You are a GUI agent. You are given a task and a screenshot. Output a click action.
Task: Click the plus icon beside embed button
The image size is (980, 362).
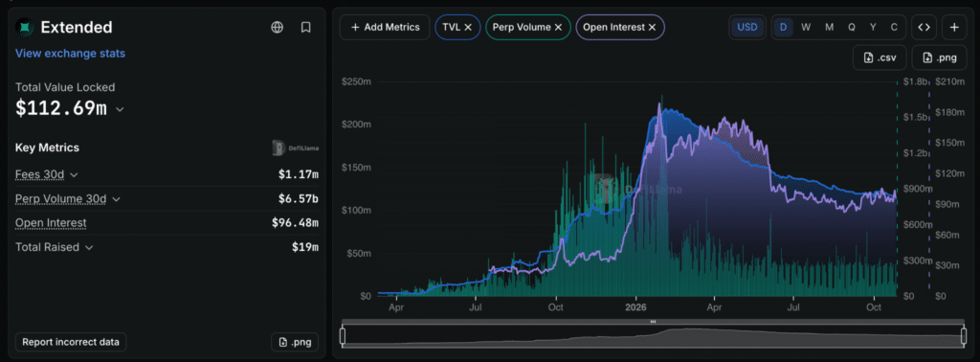(954, 28)
